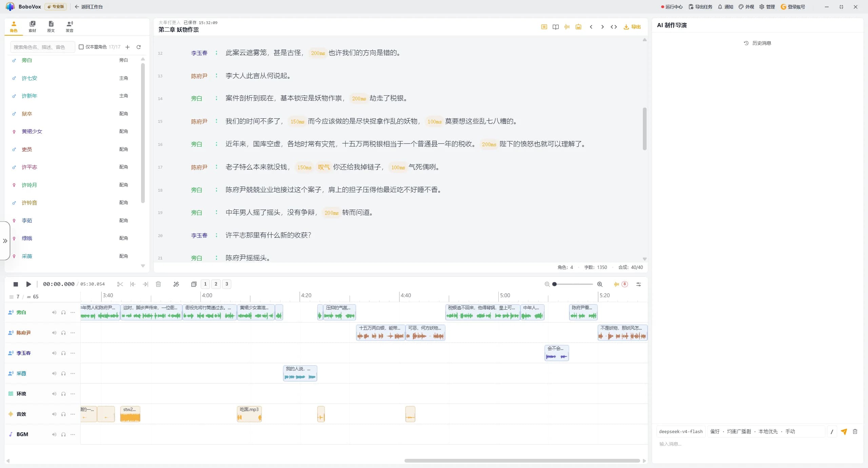Open 历史消息 history messages
The height and width of the screenshot is (468, 868).
click(757, 43)
